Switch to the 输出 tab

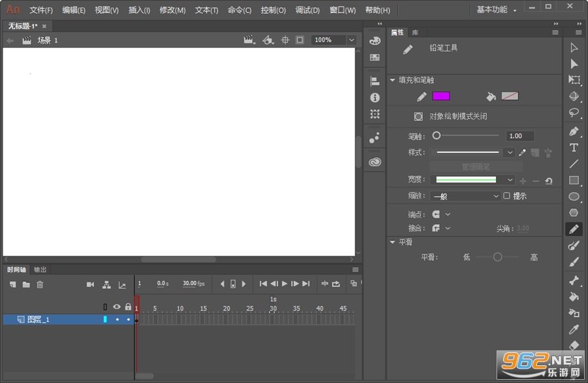pos(40,269)
